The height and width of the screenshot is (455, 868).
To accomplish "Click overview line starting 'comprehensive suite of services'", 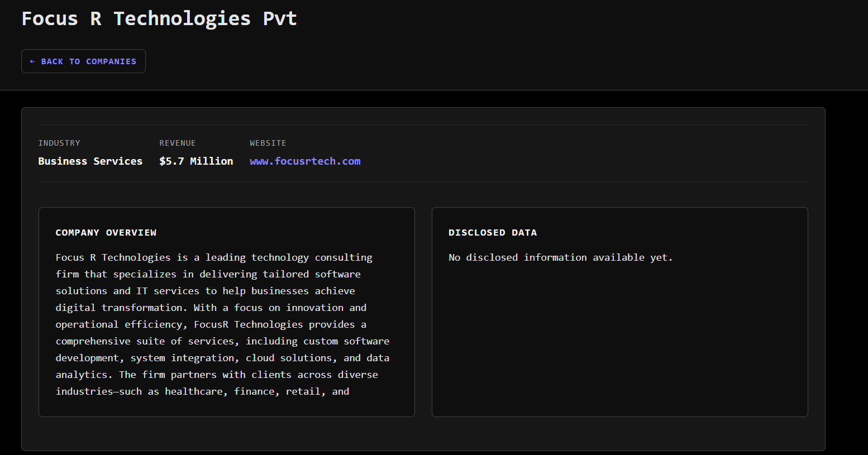I will (x=222, y=341).
